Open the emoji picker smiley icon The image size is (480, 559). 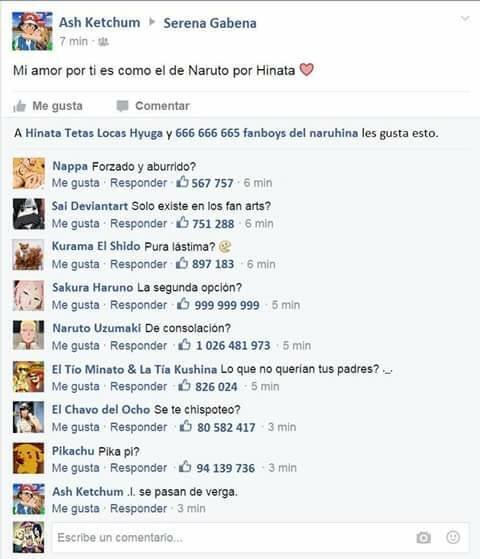pyautogui.click(x=453, y=537)
